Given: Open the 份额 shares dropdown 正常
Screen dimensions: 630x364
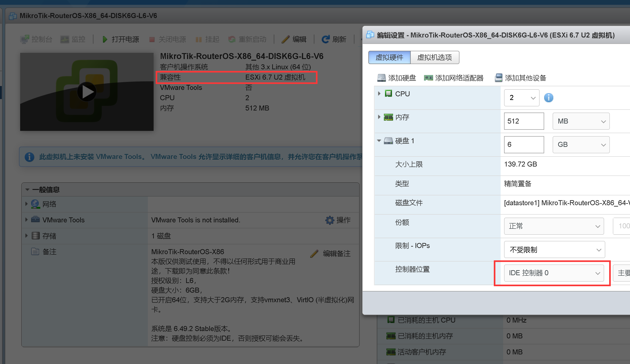Looking at the screenshot, I should point(554,226).
